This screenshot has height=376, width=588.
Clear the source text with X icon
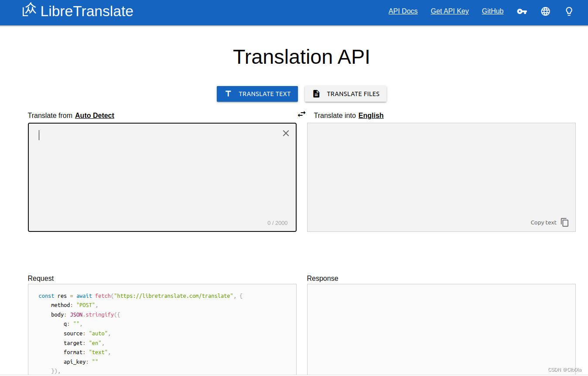(286, 133)
